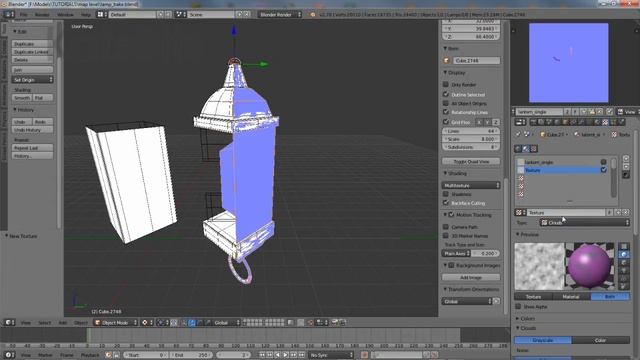The height and width of the screenshot is (360, 640).
Task: Open the Help menu
Action: coord(86,14)
